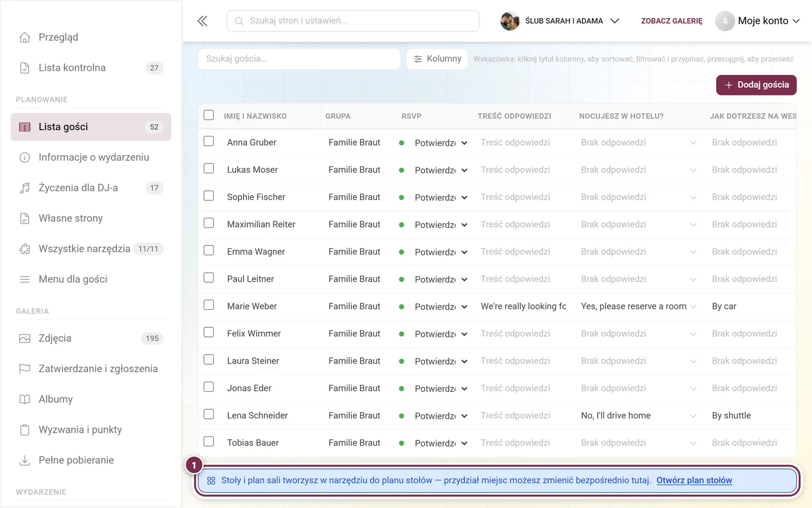Click the Informacje o wydarzeniu info icon

click(25, 157)
